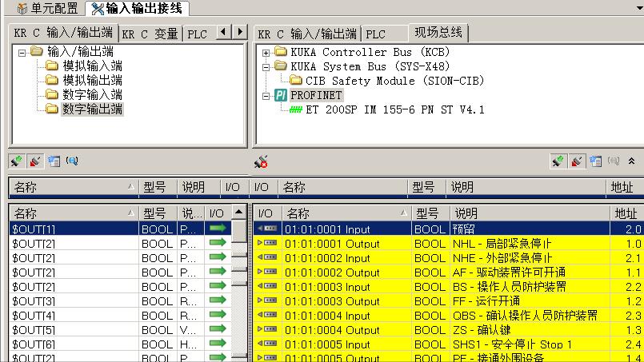This screenshot has height=362, width=644.
Task: Toggle disconnected-signals filter in left panel toolbar
Action: coord(35,161)
